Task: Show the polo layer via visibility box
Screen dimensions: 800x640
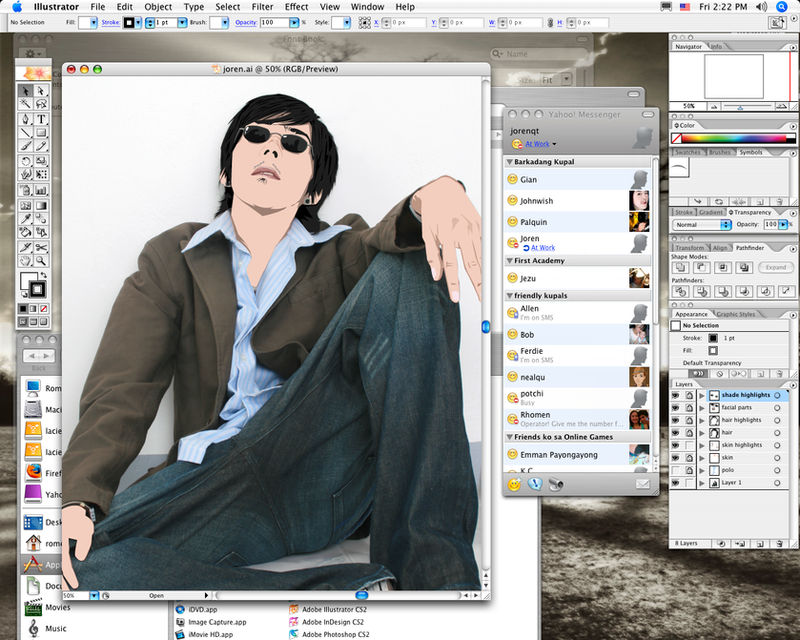Action: pyautogui.click(x=676, y=470)
